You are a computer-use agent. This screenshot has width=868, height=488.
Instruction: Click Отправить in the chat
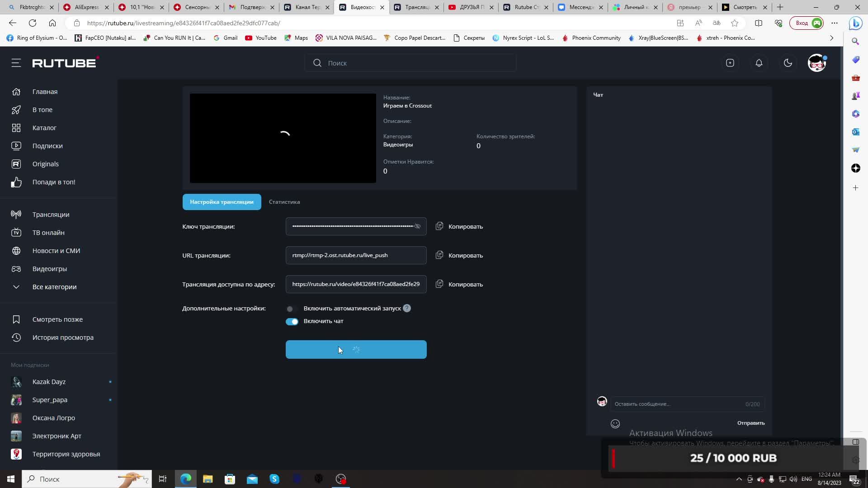[x=750, y=423]
